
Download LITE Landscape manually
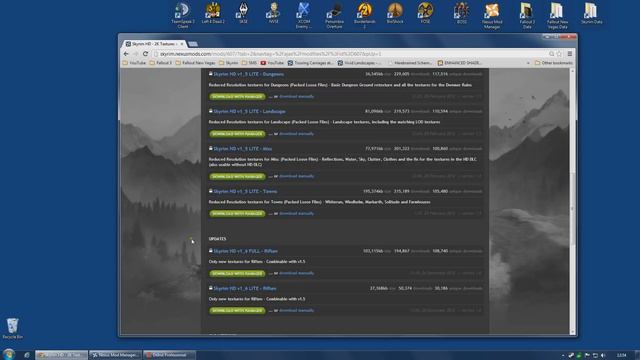296,134
